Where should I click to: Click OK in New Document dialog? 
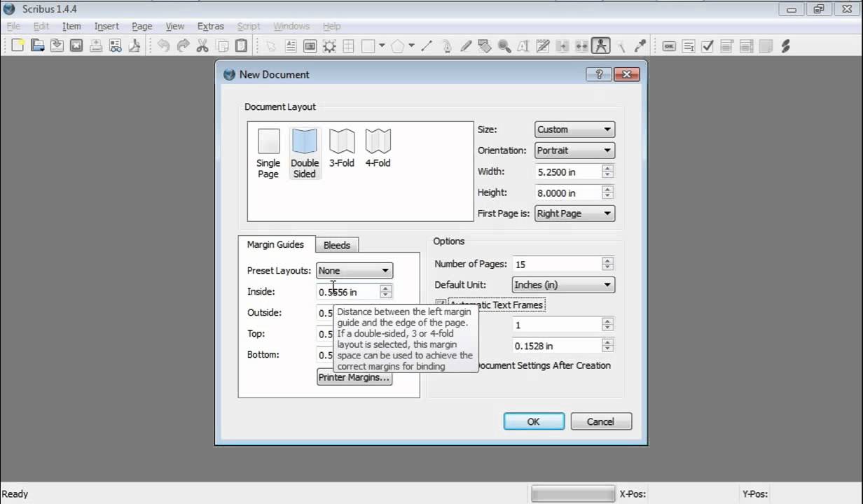point(534,421)
